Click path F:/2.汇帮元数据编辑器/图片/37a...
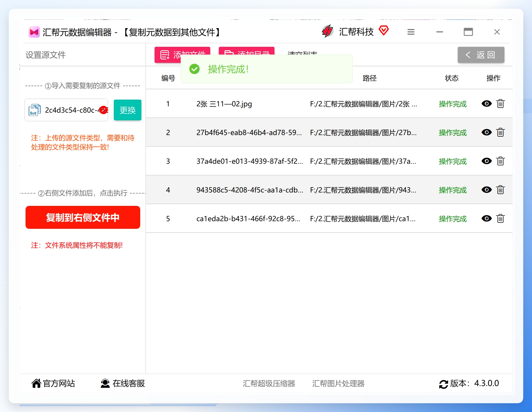Image resolution: width=532 pixels, height=412 pixels. pos(363,161)
